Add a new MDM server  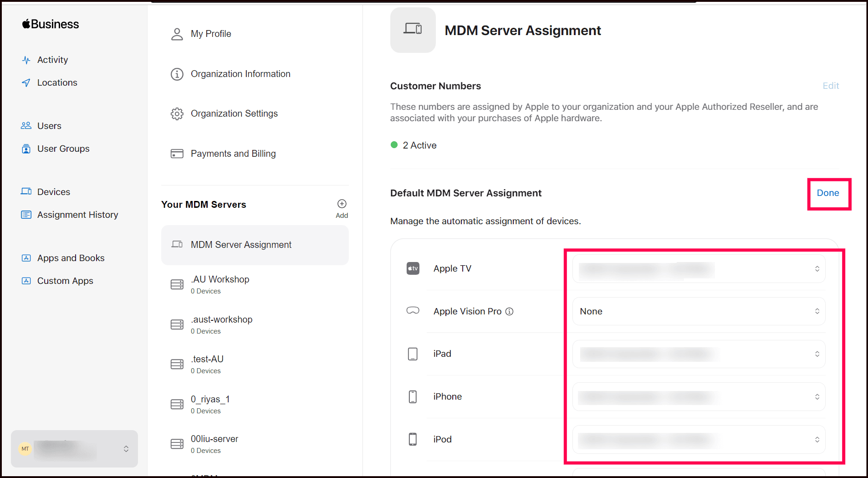[x=342, y=209]
